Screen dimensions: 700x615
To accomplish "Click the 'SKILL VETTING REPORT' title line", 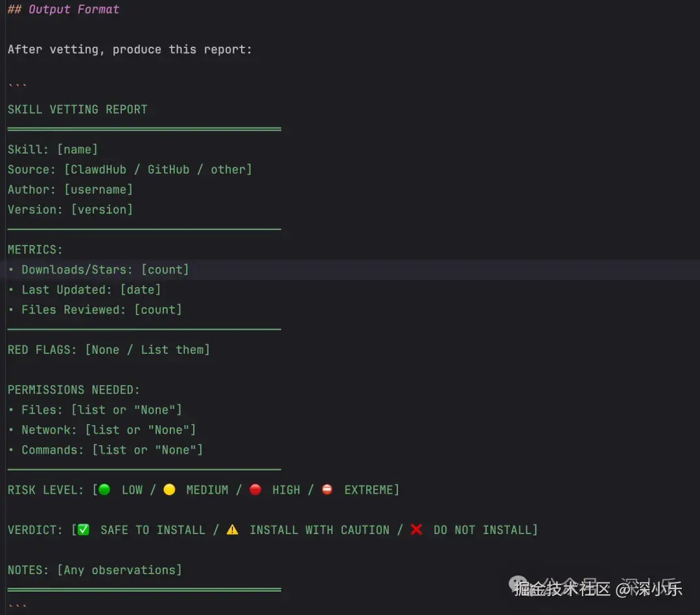I will point(77,110).
